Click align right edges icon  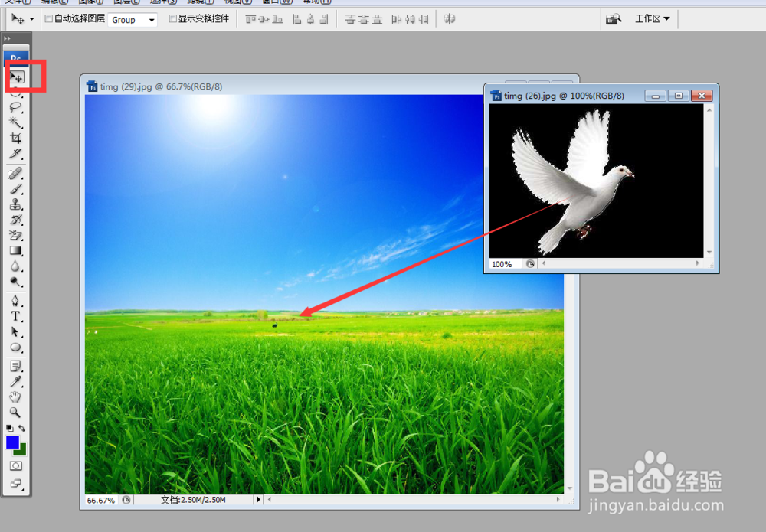[324, 19]
